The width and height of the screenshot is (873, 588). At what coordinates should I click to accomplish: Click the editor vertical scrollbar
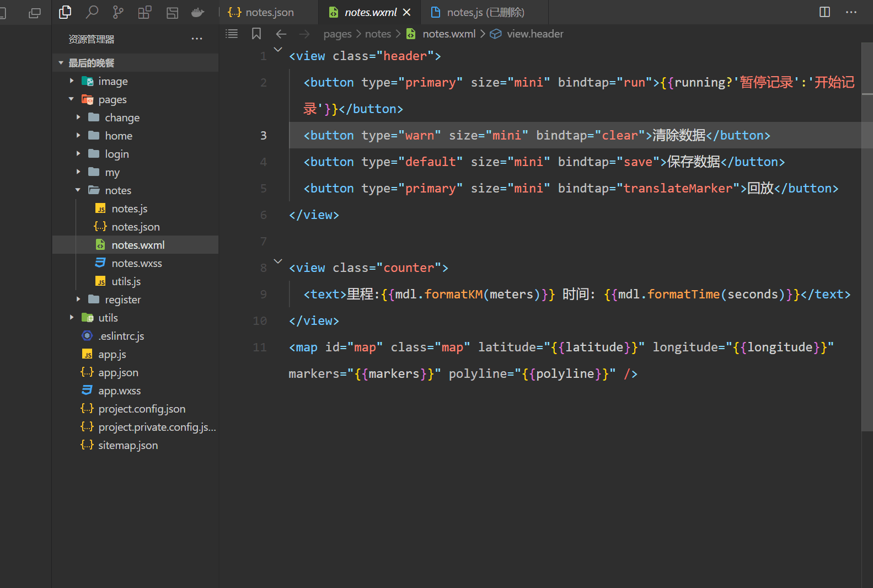pyautogui.click(x=867, y=237)
